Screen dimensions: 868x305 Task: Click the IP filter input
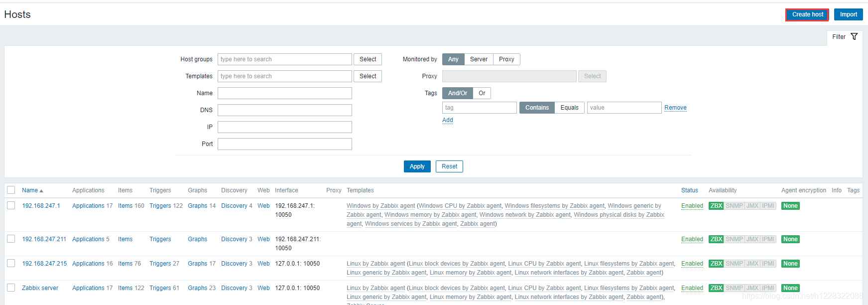285,127
